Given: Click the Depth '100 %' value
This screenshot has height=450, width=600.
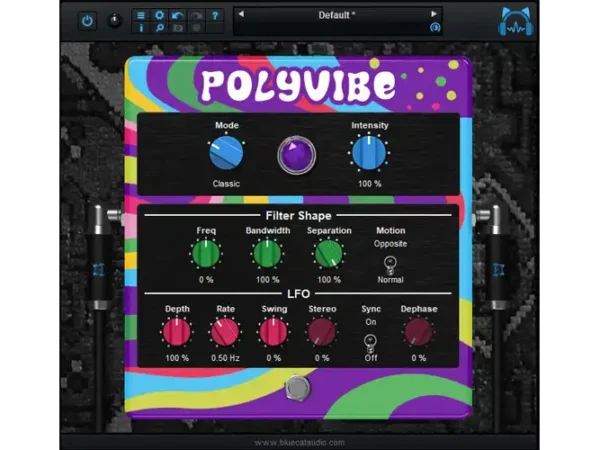Looking at the screenshot, I should pyautogui.click(x=177, y=358).
